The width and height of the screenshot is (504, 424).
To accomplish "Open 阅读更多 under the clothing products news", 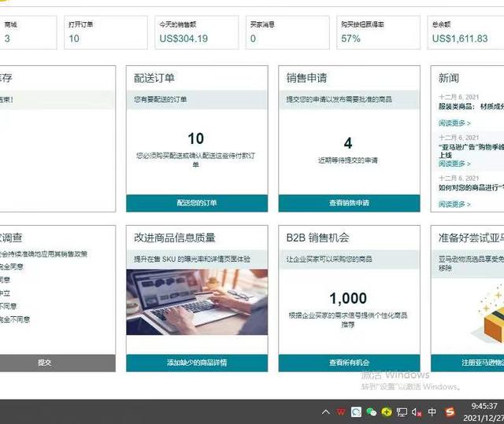I will coord(454,124).
